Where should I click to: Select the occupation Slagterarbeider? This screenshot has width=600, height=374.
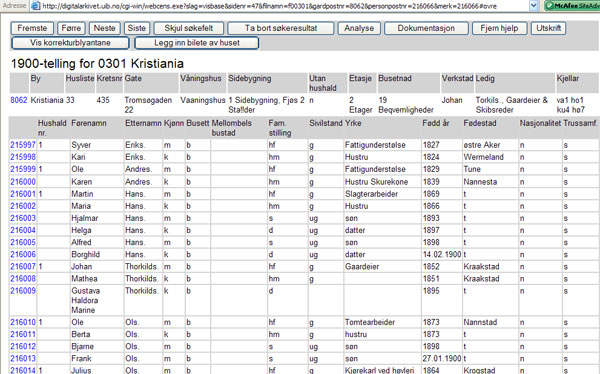(x=371, y=194)
